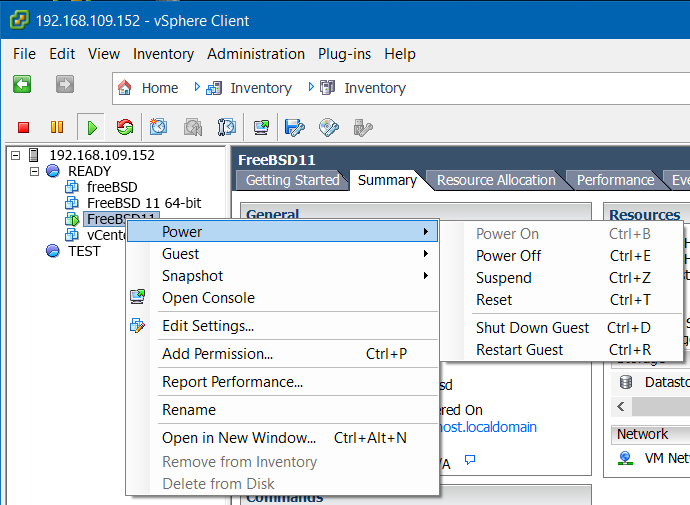Click the READY resource pool icon
This screenshot has width=690, height=505.
[x=53, y=171]
